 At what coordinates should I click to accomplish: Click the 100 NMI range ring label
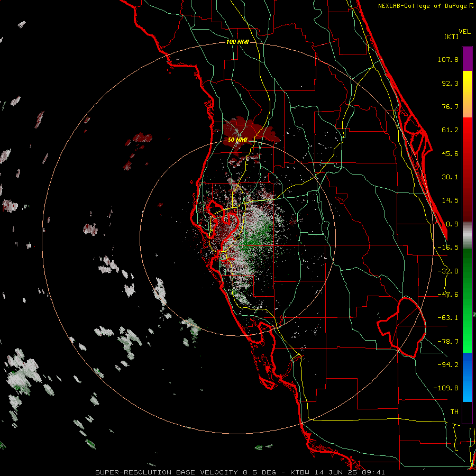[237, 42]
